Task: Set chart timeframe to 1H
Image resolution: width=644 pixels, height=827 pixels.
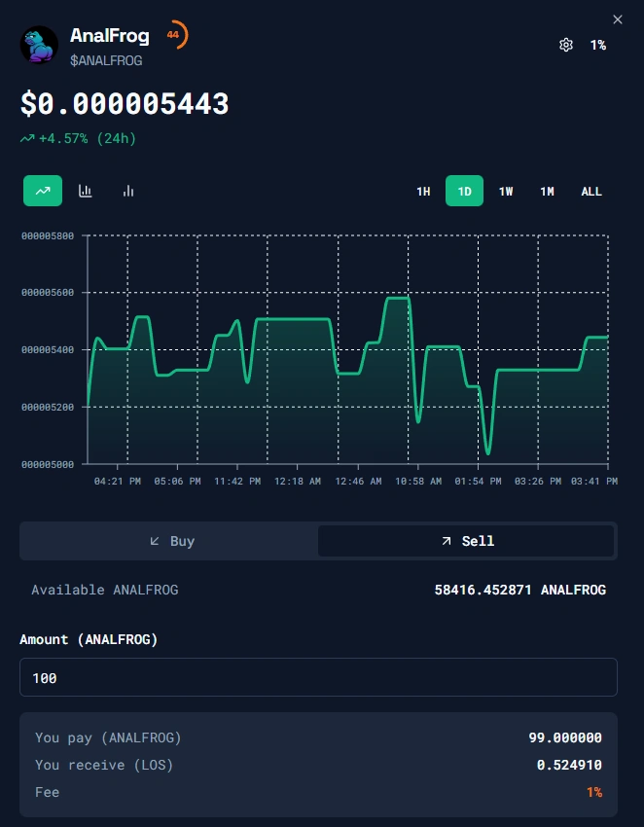Action: 423,191
